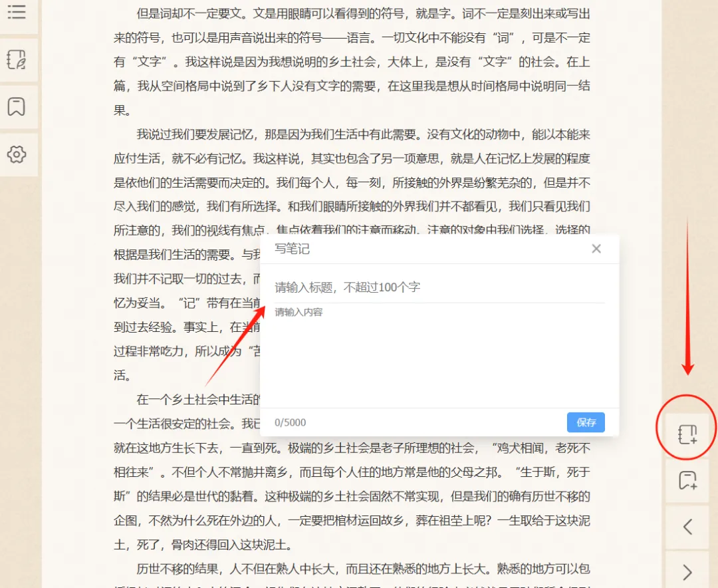The height and width of the screenshot is (588, 718).
Task: Click line starting 企图，不然为什么死在外边的人
Action: (352, 520)
